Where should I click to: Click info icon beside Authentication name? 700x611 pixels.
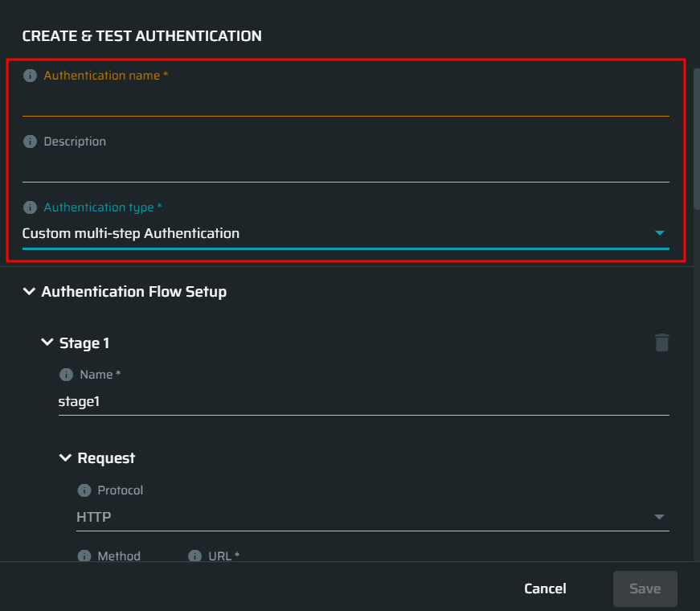point(30,76)
